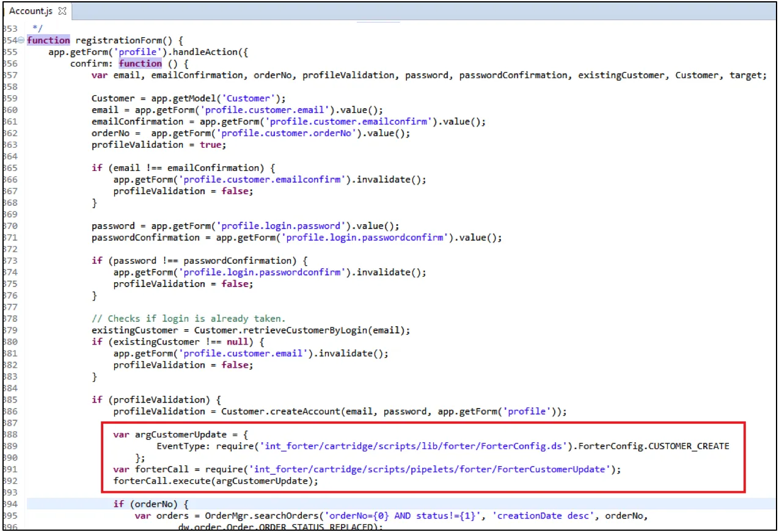Click the "if (existingCustomer !== null)" condition

pyautogui.click(x=178, y=342)
